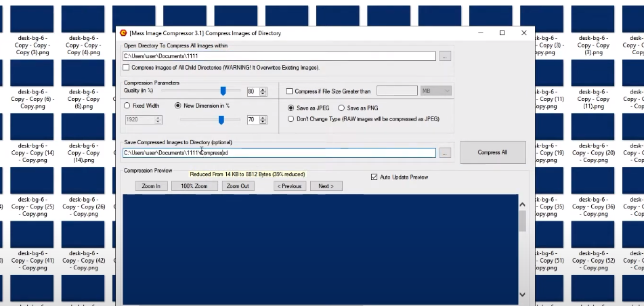Maximize the Mass Image Compressor window

pos(502,33)
